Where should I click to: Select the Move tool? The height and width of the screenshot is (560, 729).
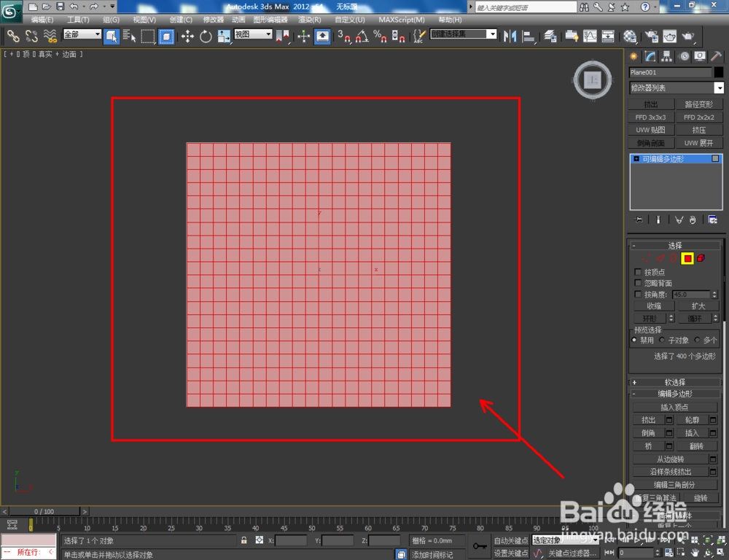coord(187,36)
